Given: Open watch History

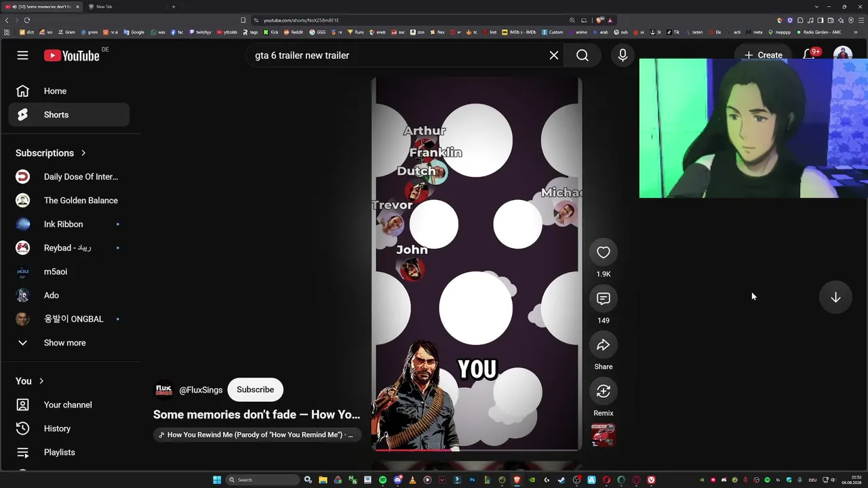Looking at the screenshot, I should 68,428.
